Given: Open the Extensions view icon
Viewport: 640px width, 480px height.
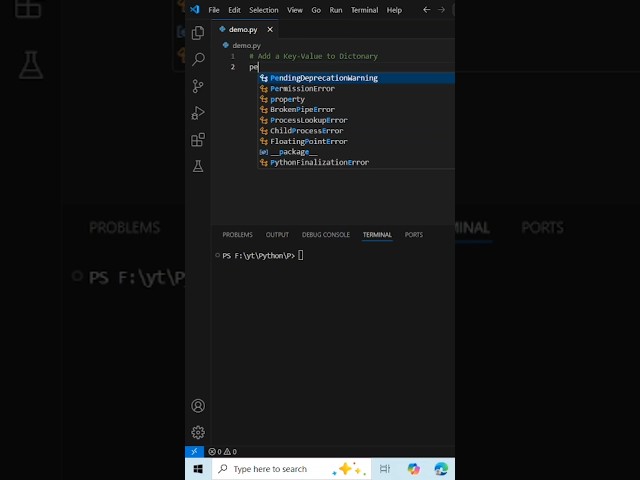Looking at the screenshot, I should [198, 140].
